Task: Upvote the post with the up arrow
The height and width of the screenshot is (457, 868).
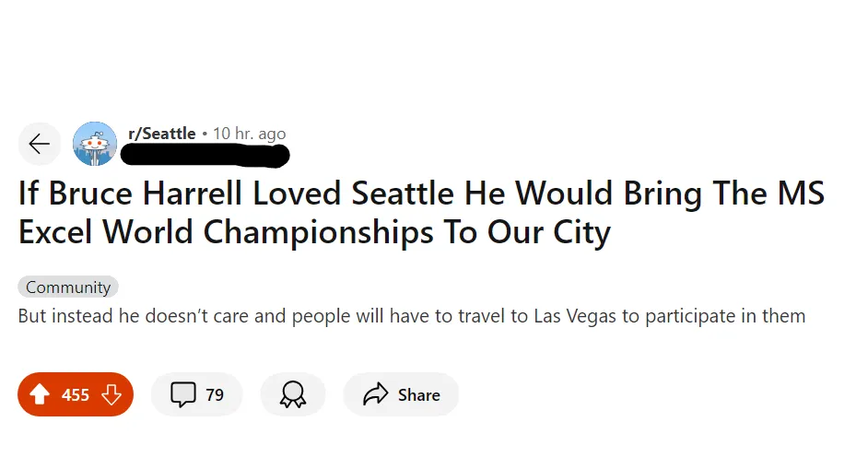Action: [40, 394]
